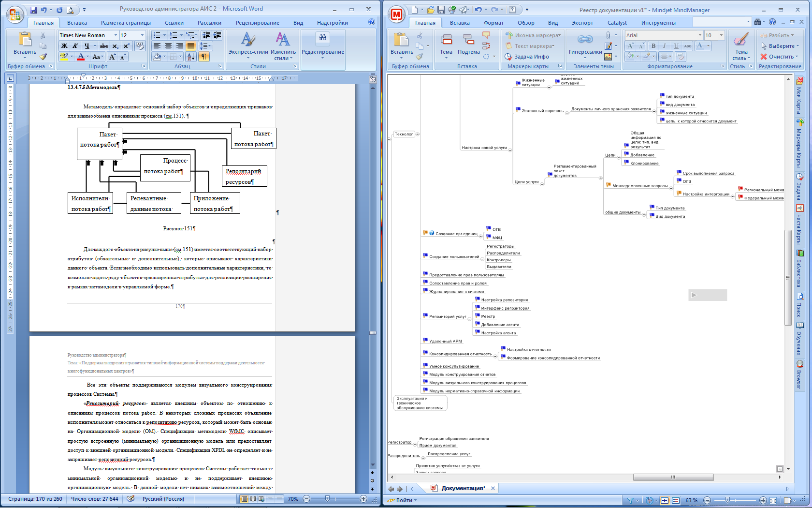Click the Word Office button
This screenshot has height=508, width=812.
[15, 15]
